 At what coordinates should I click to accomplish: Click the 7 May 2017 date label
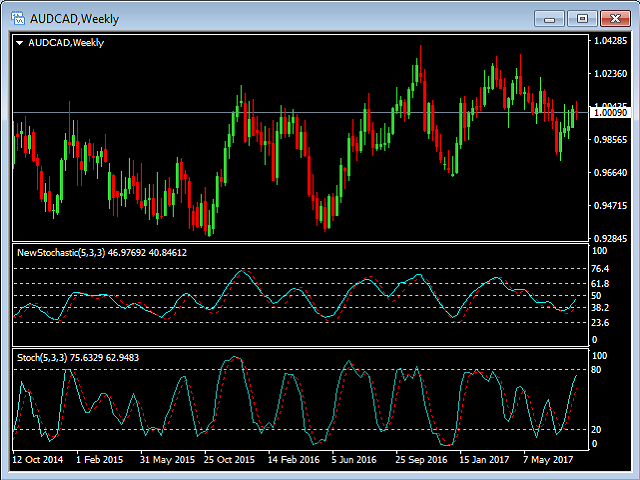point(545,460)
